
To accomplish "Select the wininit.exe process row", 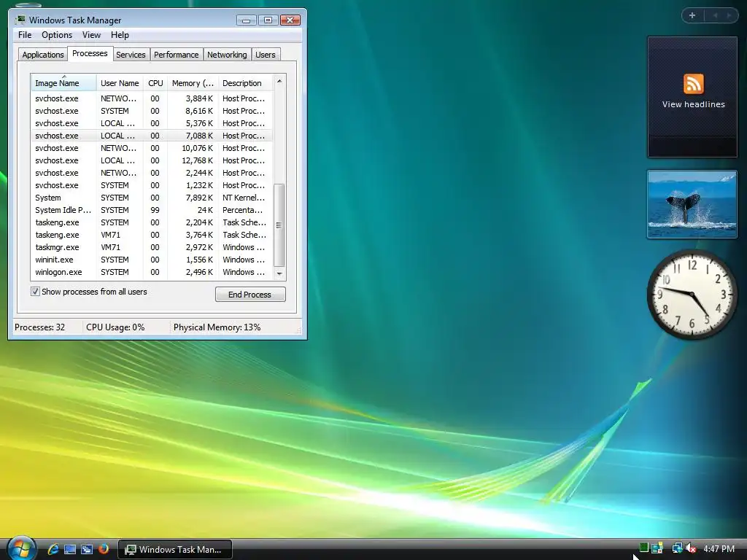I will point(152,260).
